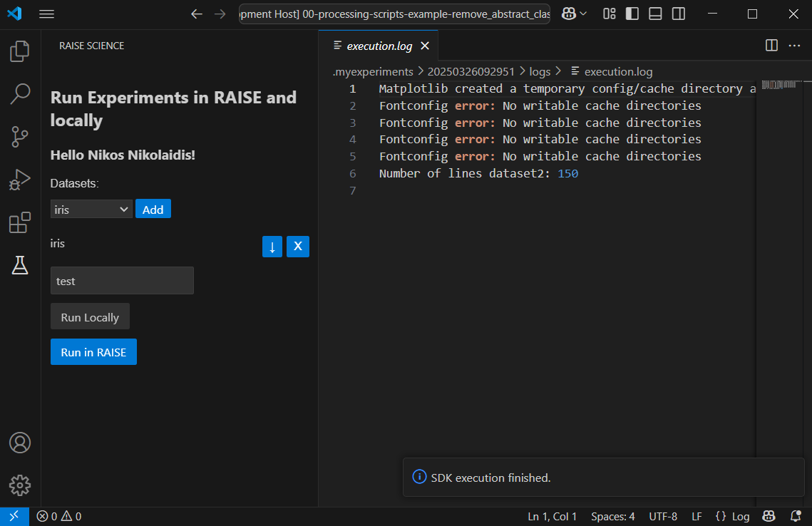Click the VS Code logo icon

click(14, 14)
